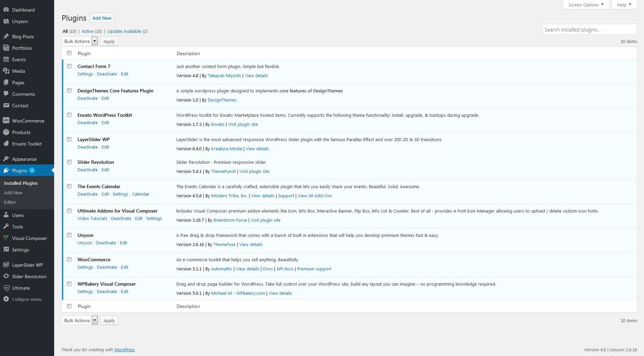Select the WooCommerce plugin checkbox
Viewport: 644px width, 356px height.
point(69,260)
